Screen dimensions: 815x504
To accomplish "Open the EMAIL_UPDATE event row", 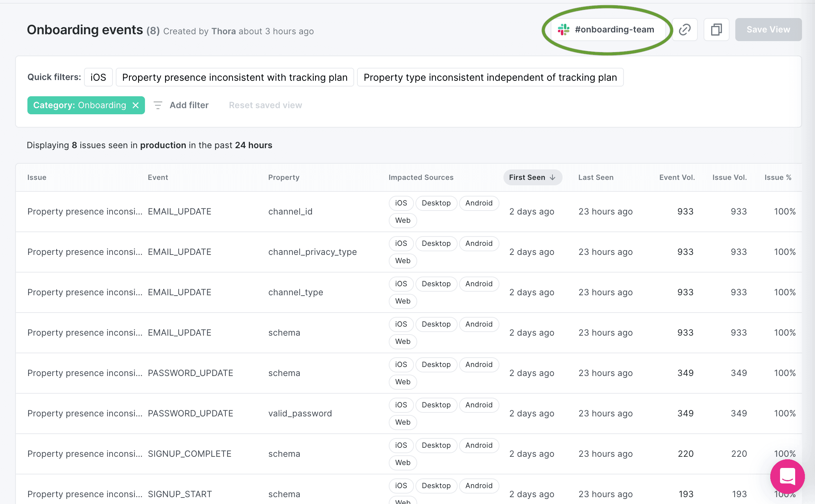I will (179, 211).
